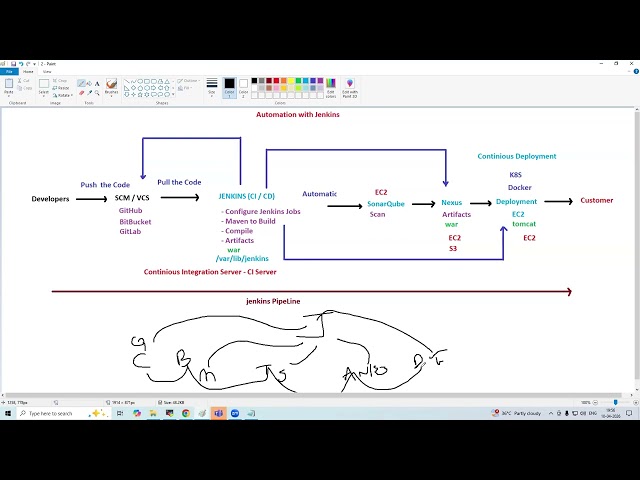This screenshot has width=640, height=480.
Task: Select the Pencil tool
Action: tap(82, 83)
